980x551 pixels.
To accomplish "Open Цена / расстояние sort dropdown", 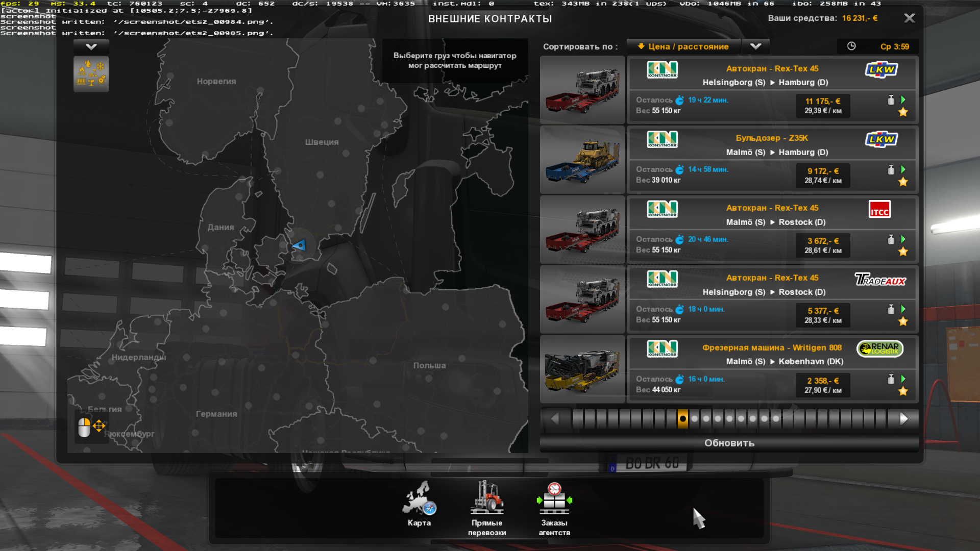I will point(683,46).
